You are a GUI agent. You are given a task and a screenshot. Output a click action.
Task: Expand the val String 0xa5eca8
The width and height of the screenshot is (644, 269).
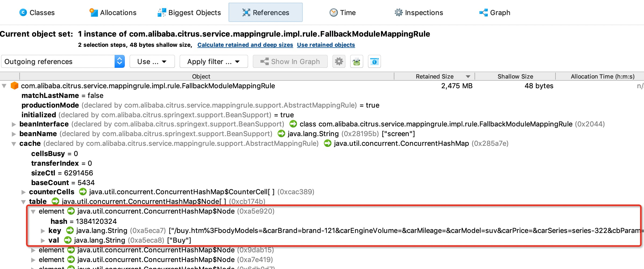43,240
